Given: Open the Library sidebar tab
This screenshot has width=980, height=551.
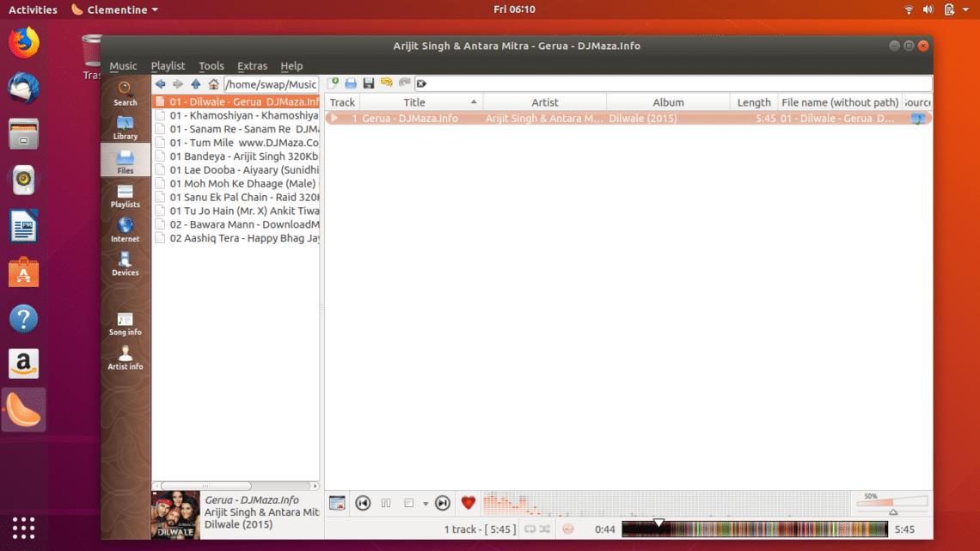Looking at the screenshot, I should pos(125,127).
